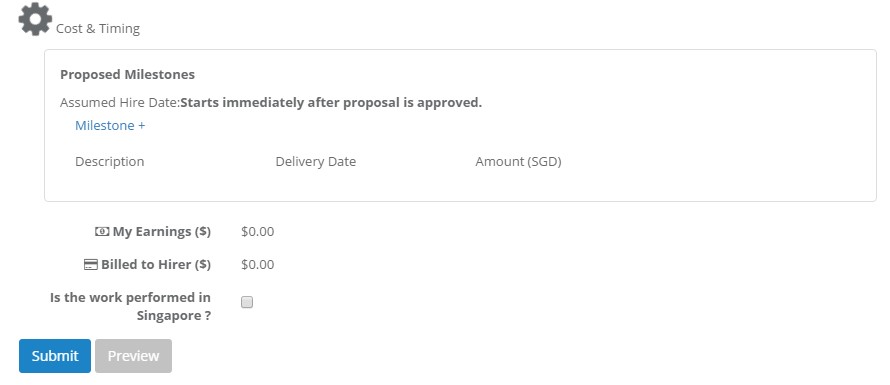
Task: Open the proposal preview using Preview button
Action: pos(133,356)
